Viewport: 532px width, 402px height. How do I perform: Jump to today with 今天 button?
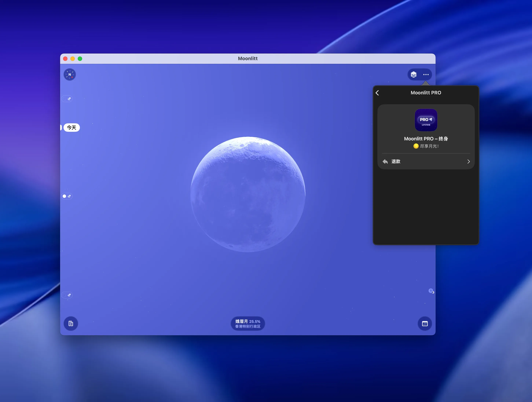[71, 127]
